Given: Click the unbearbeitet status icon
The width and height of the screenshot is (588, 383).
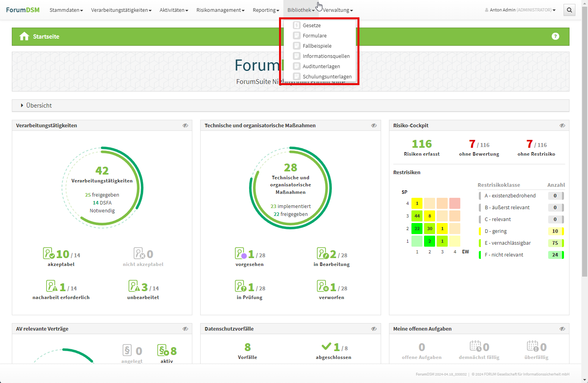Looking at the screenshot, I should point(134,286).
